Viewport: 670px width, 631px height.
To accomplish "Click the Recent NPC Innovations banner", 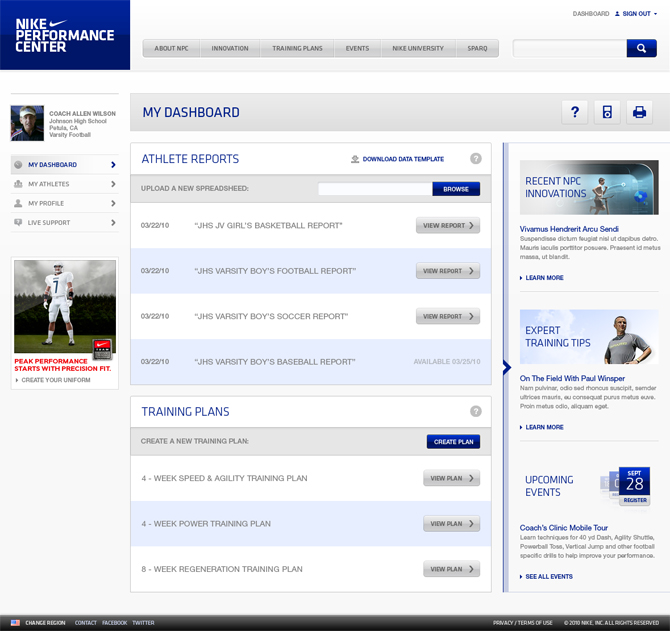I will [x=589, y=187].
